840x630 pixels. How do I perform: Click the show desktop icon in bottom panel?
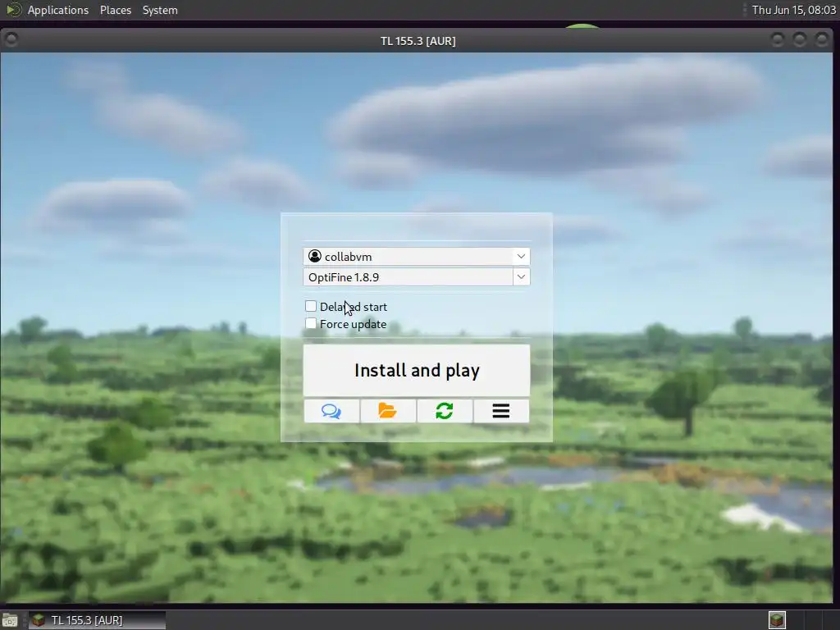(x=9, y=620)
